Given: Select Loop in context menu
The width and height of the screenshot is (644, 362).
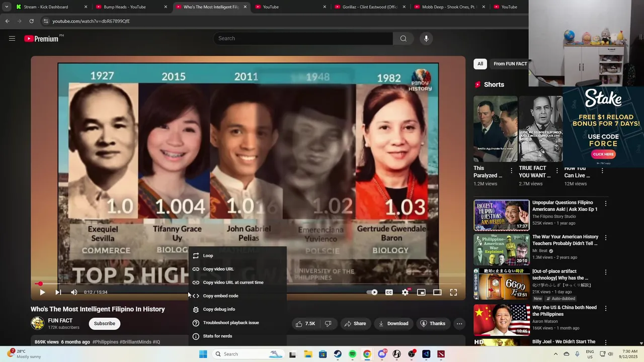Looking at the screenshot, I should [x=237, y=255].
